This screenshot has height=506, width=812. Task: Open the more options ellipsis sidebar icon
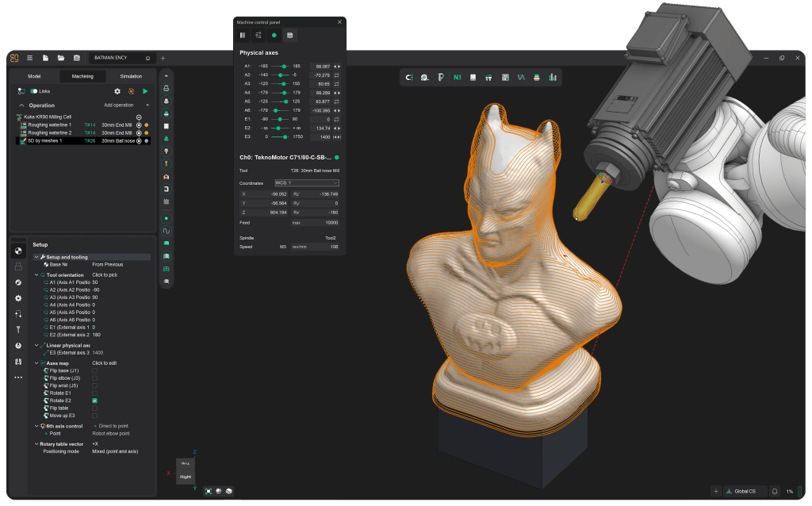click(18, 378)
